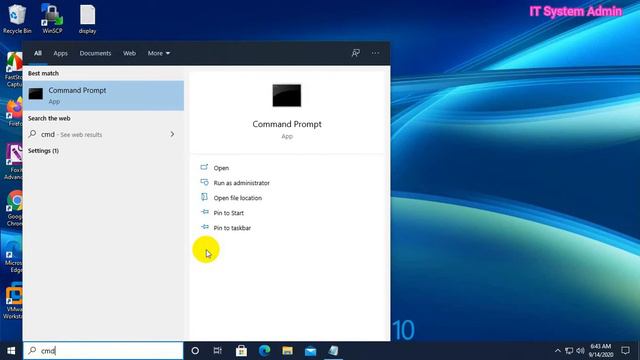Click the Pin to taskbar pin icon
Viewport: 640px width, 360px height.
(204, 227)
